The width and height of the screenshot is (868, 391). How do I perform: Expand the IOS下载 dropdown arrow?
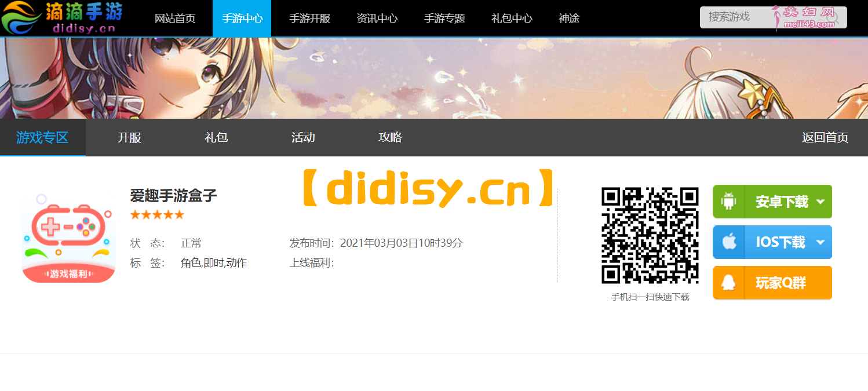(x=820, y=242)
